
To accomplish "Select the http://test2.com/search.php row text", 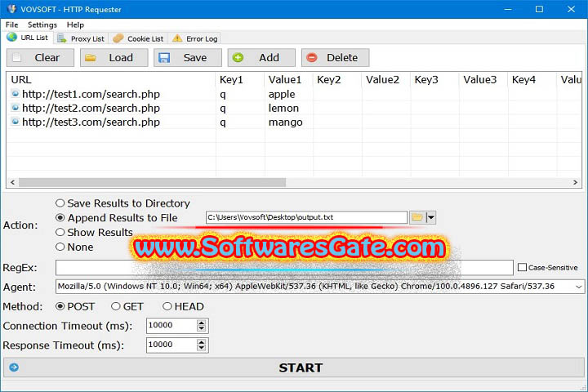I will (91, 108).
